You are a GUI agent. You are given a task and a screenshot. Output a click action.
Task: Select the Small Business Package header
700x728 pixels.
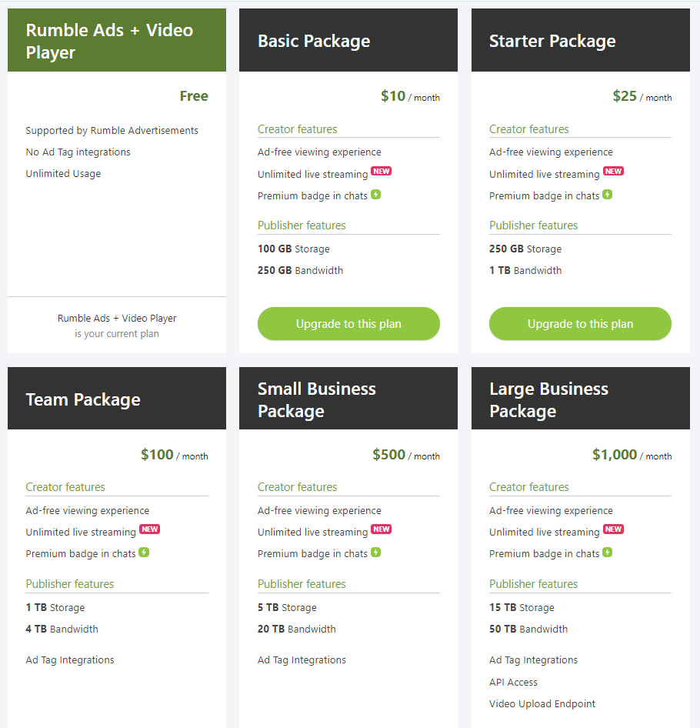(x=348, y=399)
